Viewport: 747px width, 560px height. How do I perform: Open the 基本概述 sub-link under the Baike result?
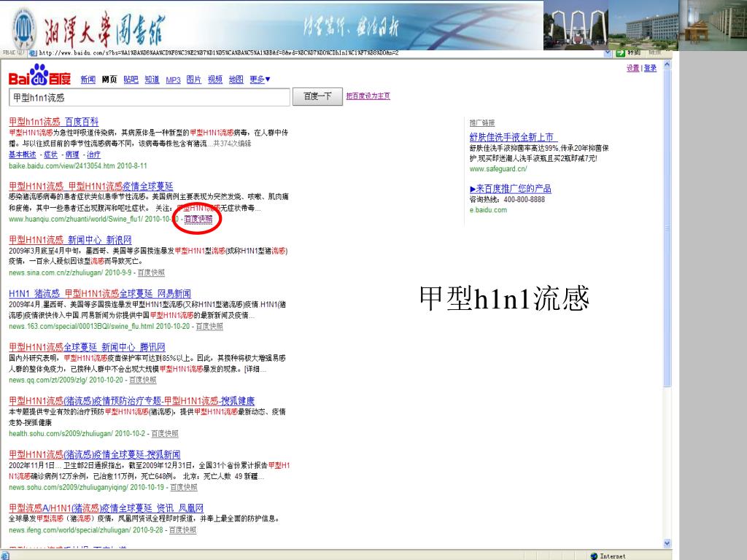(23, 155)
